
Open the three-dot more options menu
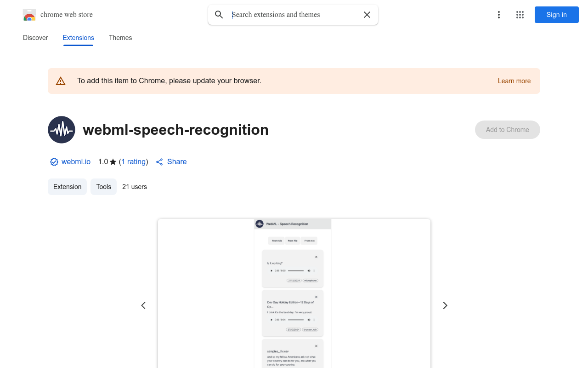pyautogui.click(x=499, y=15)
